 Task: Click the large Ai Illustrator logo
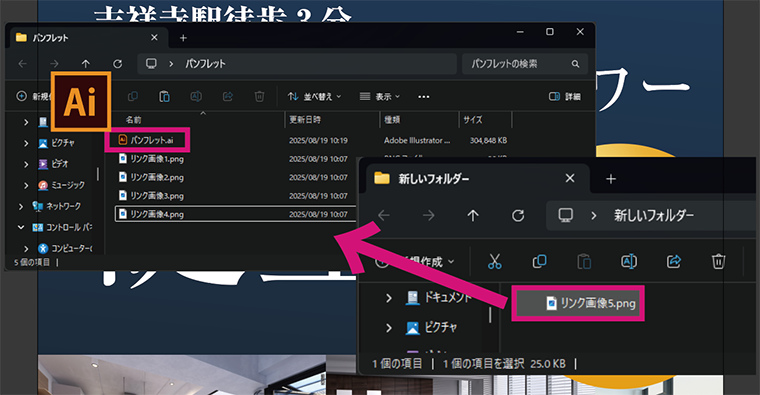click(81, 102)
